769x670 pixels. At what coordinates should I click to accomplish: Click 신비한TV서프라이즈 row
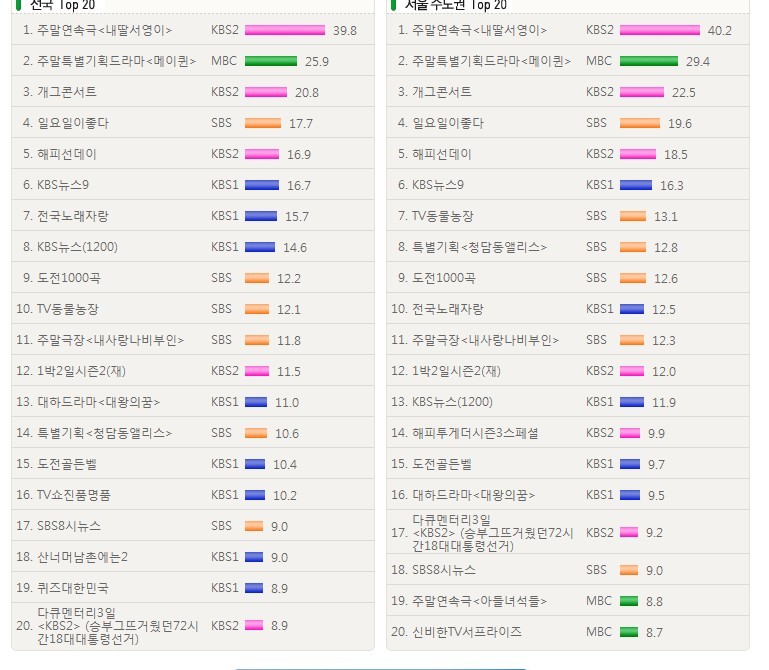click(x=568, y=632)
